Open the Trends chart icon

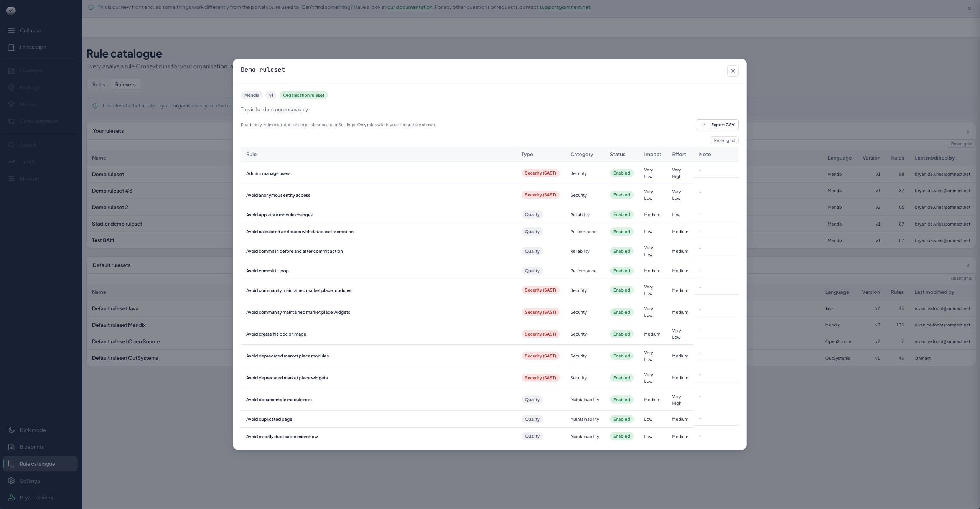[12, 161]
